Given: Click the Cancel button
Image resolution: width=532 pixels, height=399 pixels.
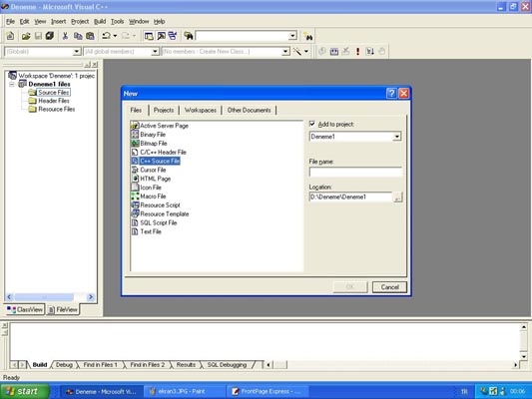Looking at the screenshot, I should (389, 287).
